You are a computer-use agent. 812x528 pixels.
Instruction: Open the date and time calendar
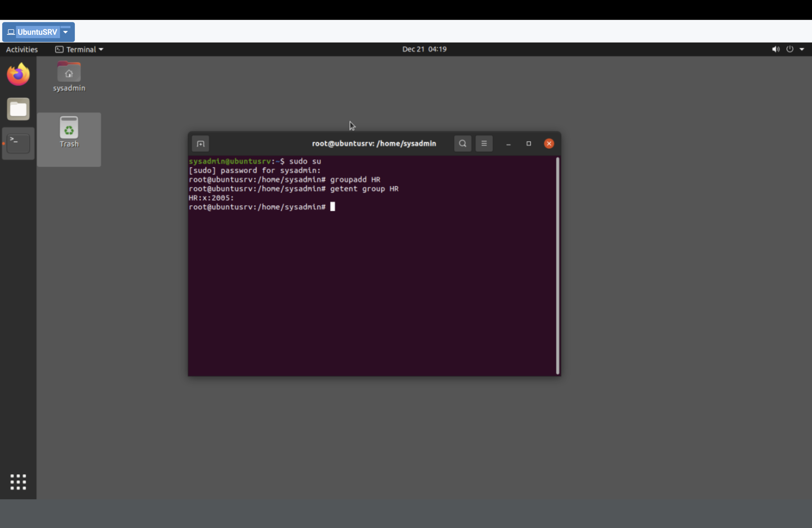424,49
